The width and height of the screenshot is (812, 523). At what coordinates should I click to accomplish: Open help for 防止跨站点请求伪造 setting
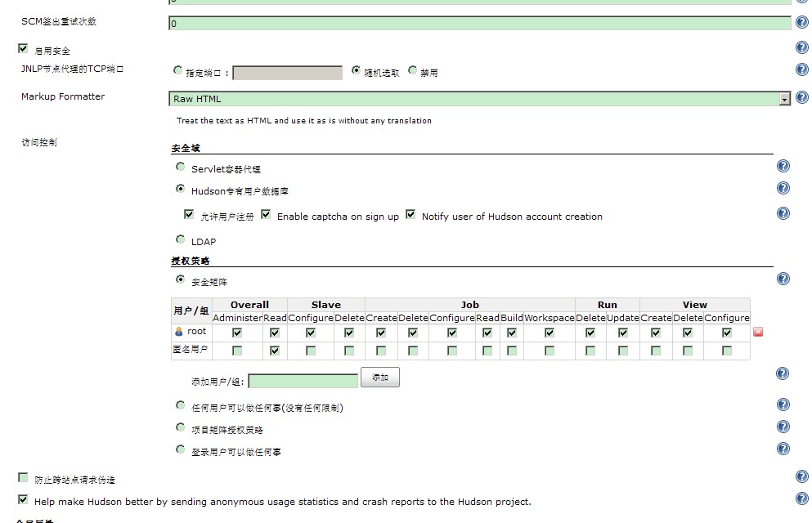click(801, 476)
